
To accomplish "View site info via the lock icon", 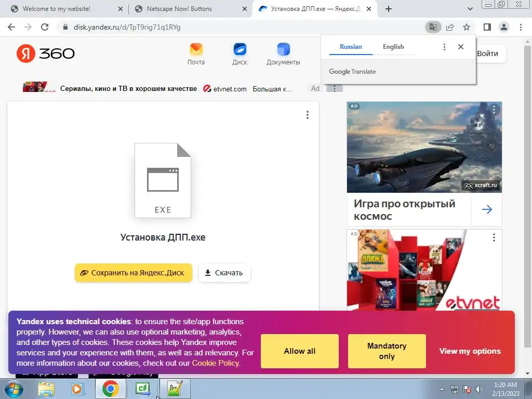I will (x=65, y=27).
